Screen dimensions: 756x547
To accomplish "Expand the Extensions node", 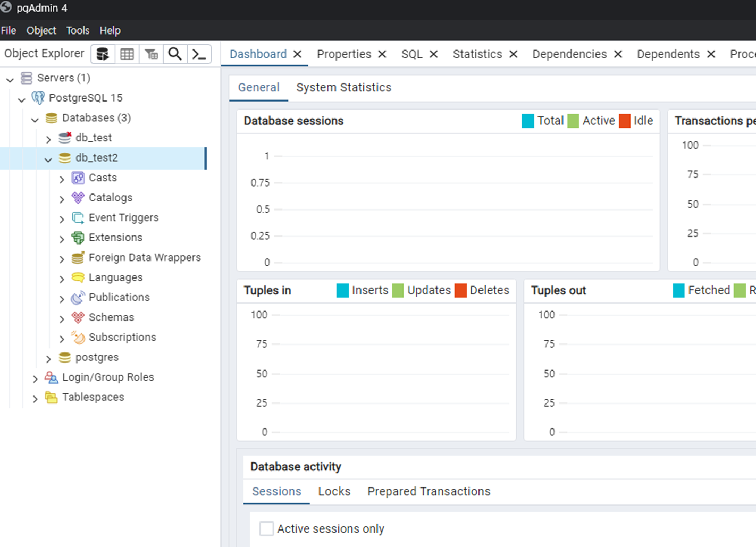I will pyautogui.click(x=62, y=239).
